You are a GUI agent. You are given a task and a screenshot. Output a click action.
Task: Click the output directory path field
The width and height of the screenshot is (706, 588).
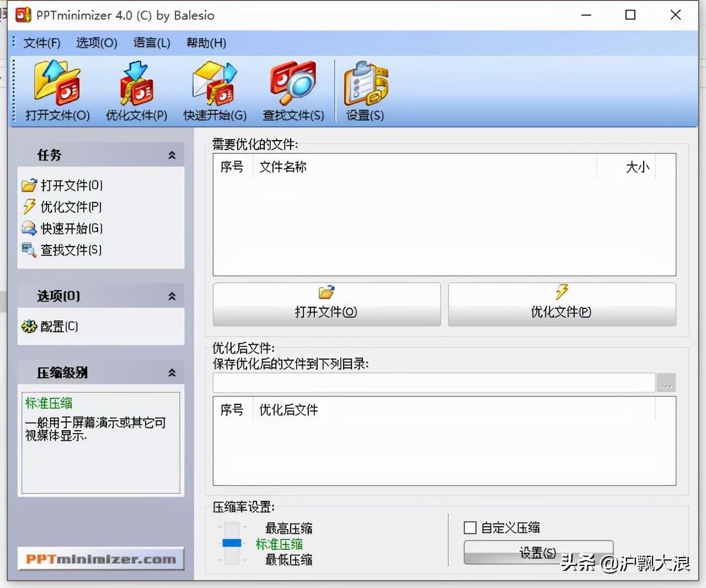pyautogui.click(x=434, y=383)
